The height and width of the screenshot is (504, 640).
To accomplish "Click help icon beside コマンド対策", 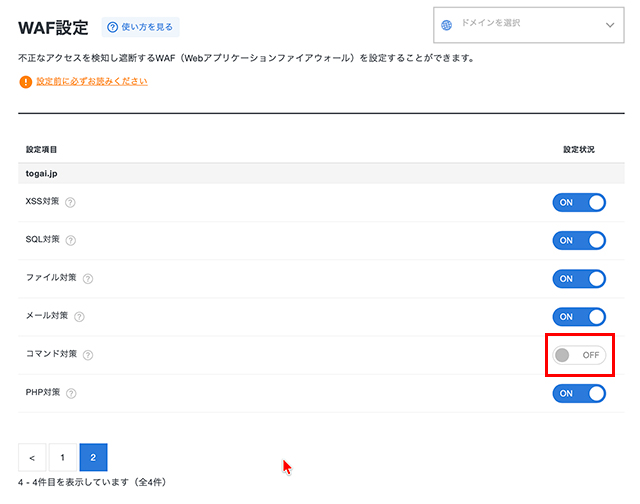I will pos(88,355).
